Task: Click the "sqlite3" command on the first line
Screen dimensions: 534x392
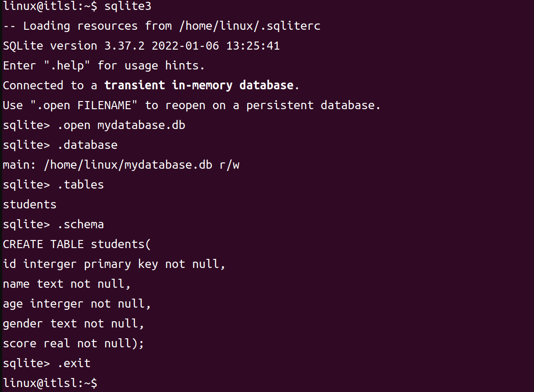Action: 128,6
